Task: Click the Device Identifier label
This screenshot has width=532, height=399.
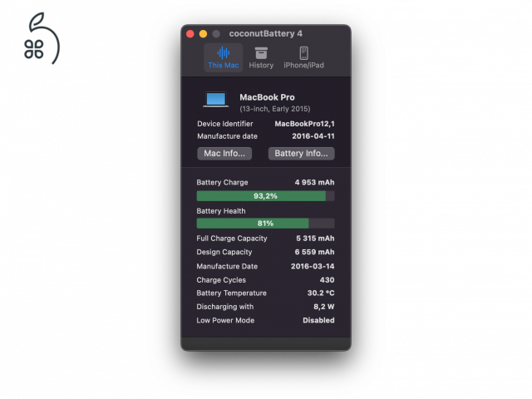Action: click(x=225, y=124)
